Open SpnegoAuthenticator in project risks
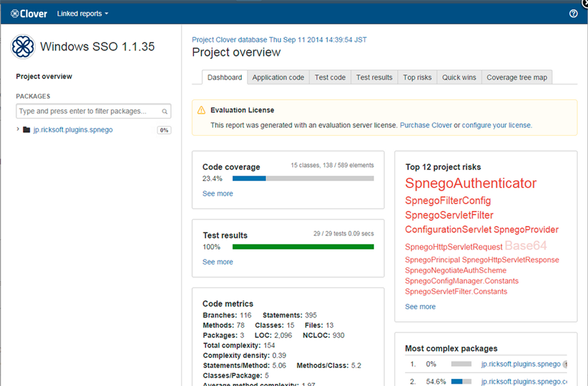This screenshot has height=386, width=588. [x=470, y=184]
